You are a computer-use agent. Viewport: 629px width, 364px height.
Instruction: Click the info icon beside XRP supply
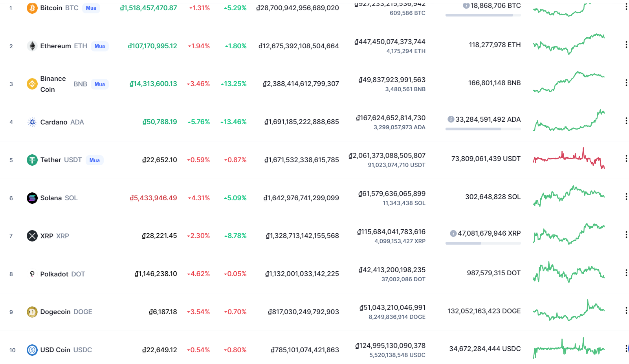click(x=453, y=233)
